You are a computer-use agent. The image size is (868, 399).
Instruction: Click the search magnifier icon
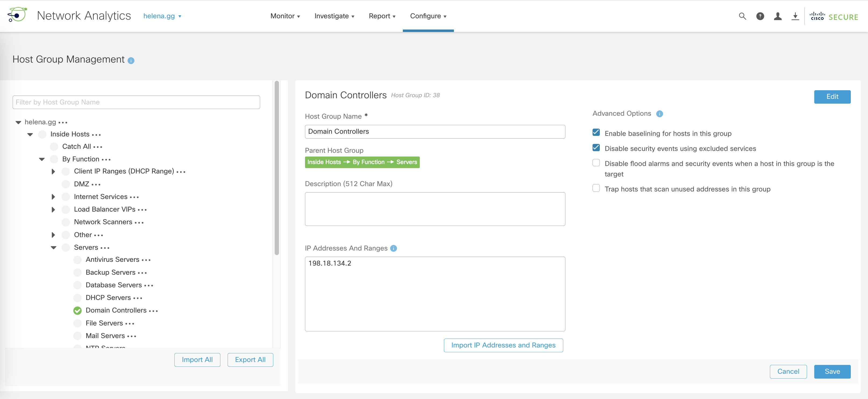[x=742, y=16]
